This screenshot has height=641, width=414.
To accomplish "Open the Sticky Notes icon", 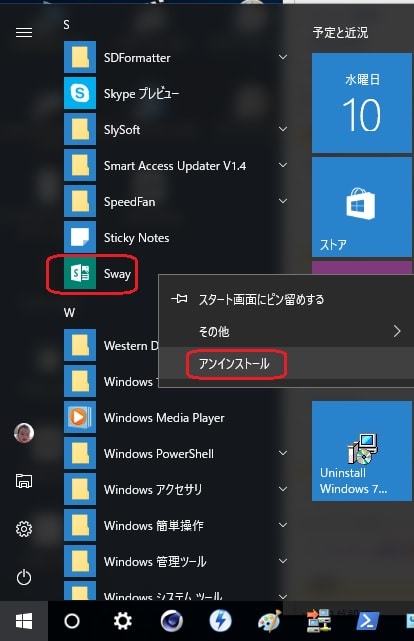I will pos(80,237).
